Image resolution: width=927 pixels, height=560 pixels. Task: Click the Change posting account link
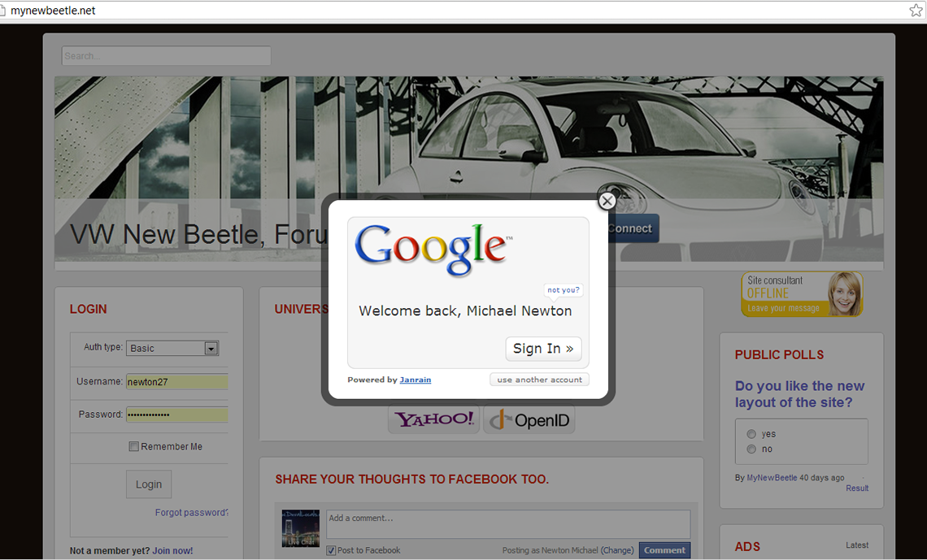point(617,550)
